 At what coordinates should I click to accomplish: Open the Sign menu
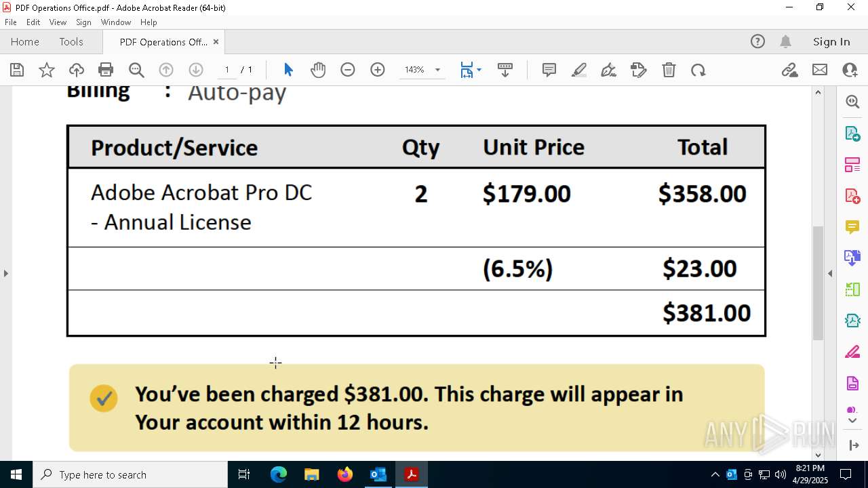coord(83,22)
